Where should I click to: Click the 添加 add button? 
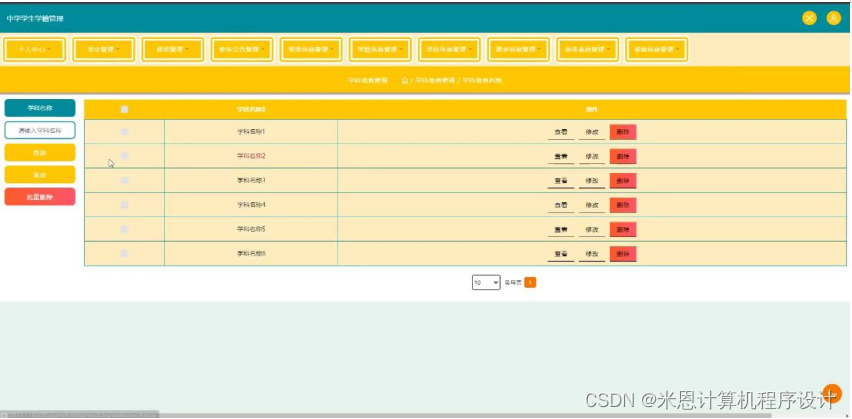(x=40, y=175)
